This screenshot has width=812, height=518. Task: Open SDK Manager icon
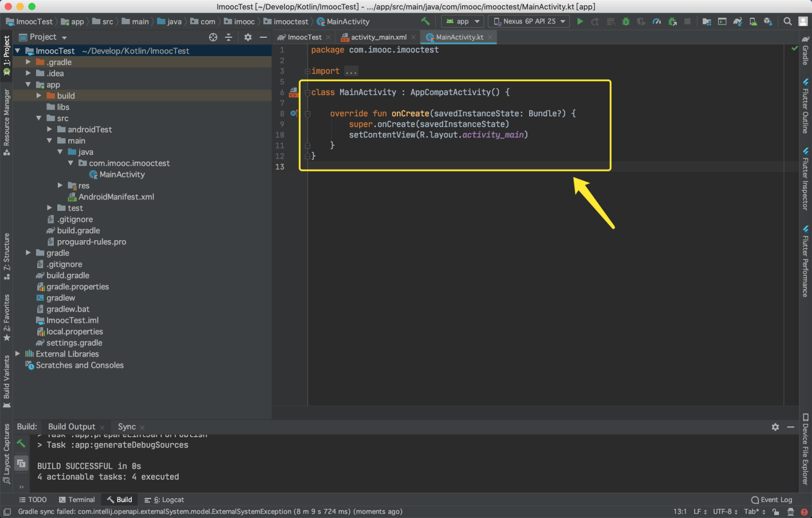point(768,21)
